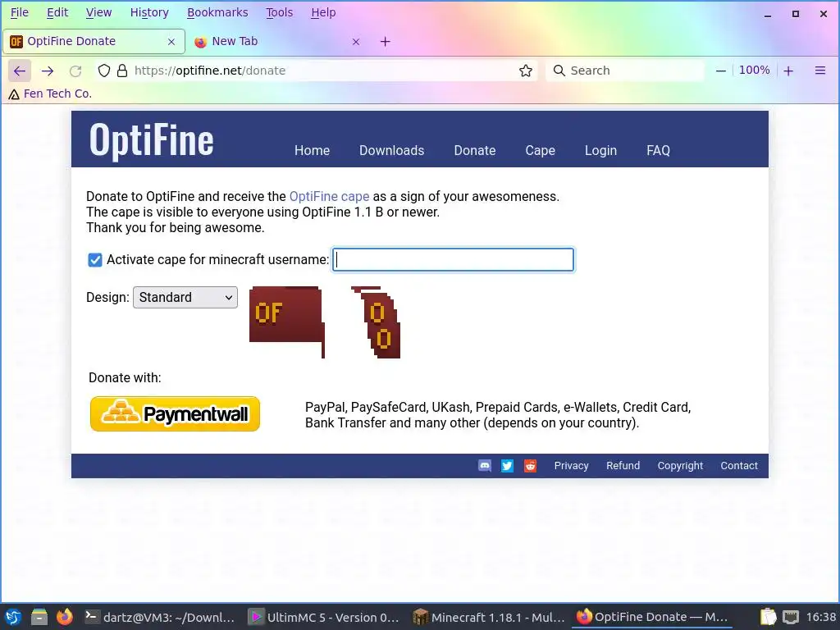Open the View menu

98,12
